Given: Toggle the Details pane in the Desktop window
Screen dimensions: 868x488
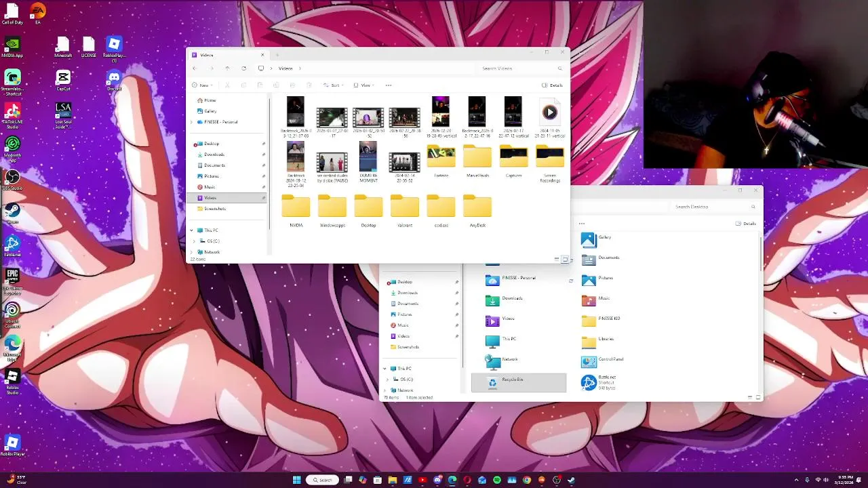Looking at the screenshot, I should click(745, 224).
